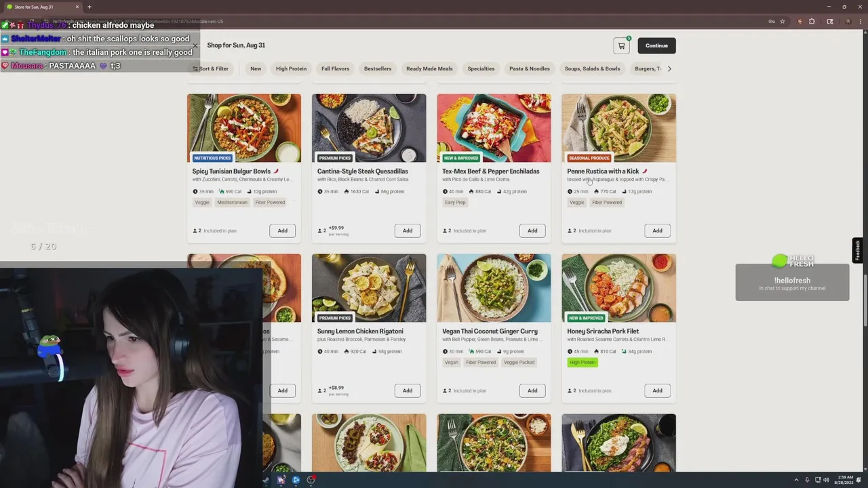Click the Nutritious Picks badge on Tunisian Bowls

[x=212, y=158]
